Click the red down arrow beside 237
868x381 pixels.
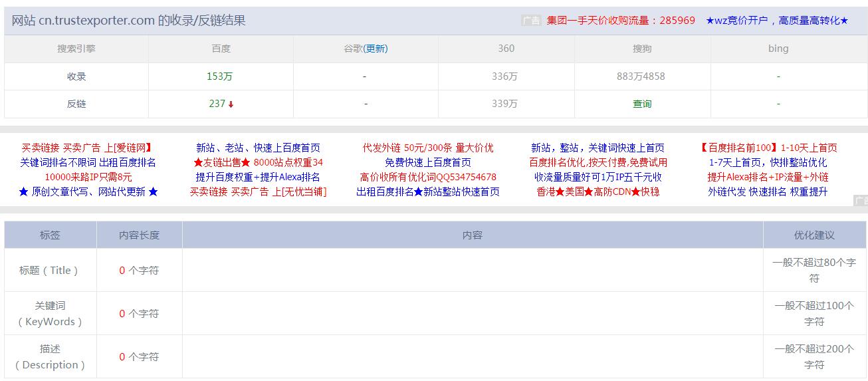point(231,104)
